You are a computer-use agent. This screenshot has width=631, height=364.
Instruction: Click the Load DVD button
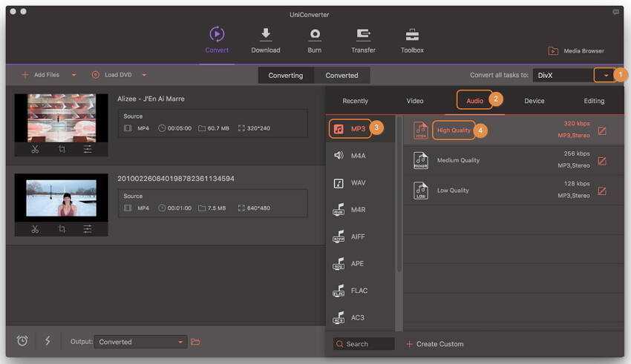click(112, 75)
